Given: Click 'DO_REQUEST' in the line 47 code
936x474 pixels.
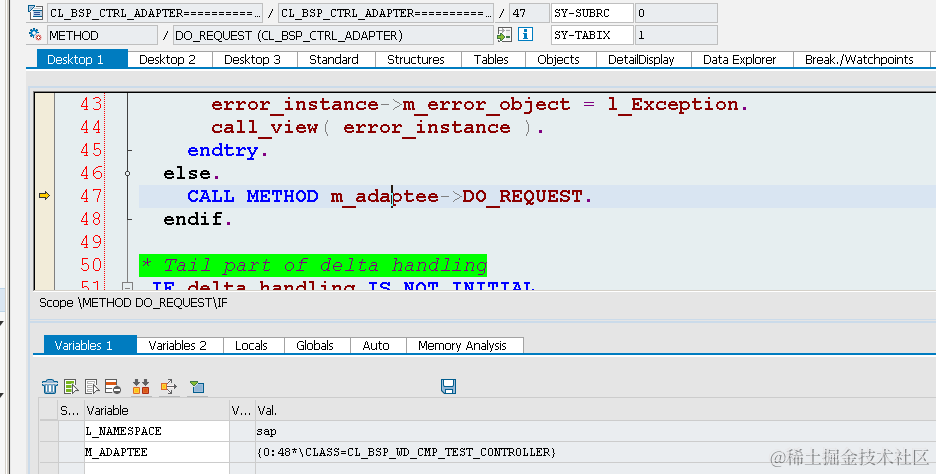Looking at the screenshot, I should coord(522,196).
